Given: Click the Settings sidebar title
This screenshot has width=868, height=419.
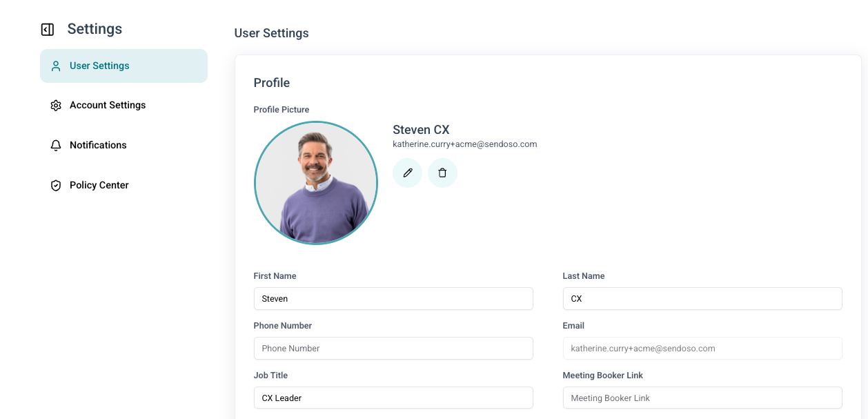Looking at the screenshot, I should (x=95, y=29).
